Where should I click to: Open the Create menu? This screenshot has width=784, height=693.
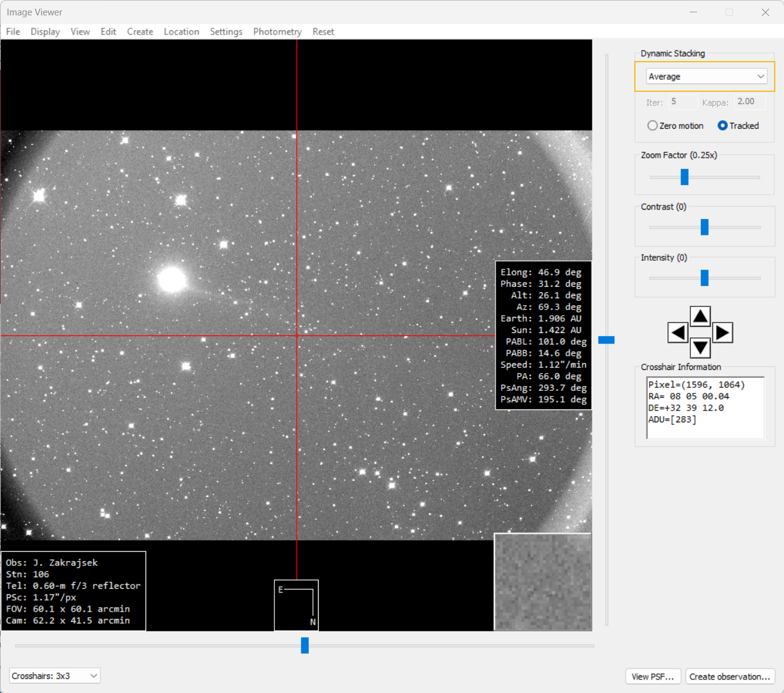coord(140,31)
